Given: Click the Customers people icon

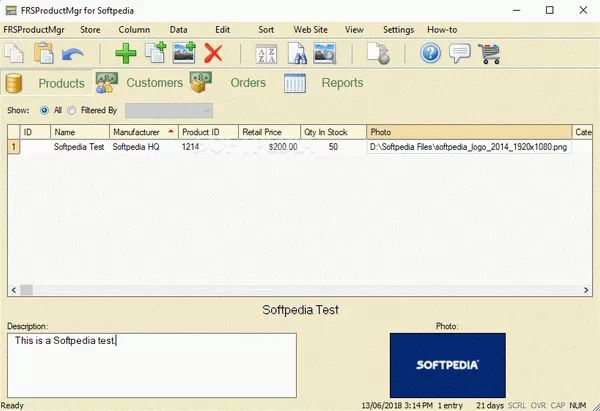Looking at the screenshot, I should [106, 83].
